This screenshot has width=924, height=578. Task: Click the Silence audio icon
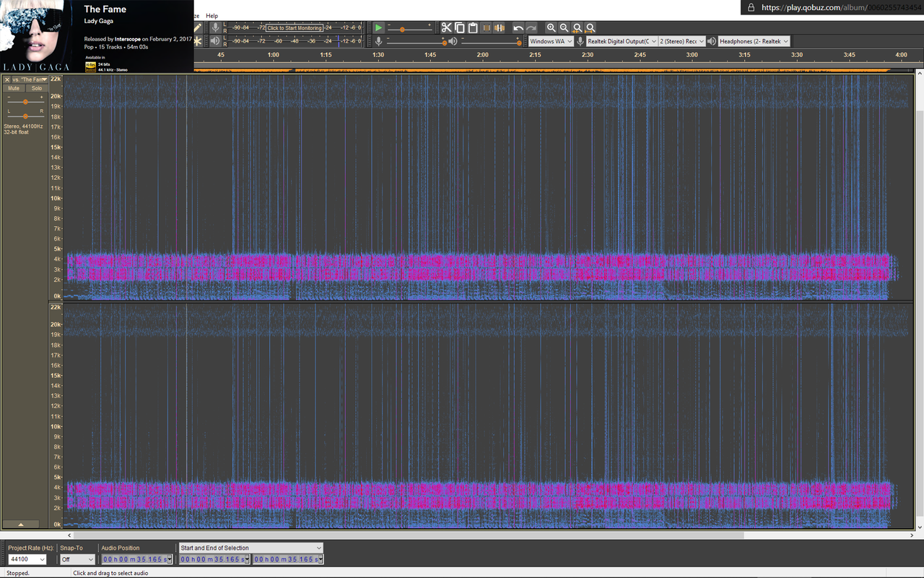pyautogui.click(x=500, y=27)
